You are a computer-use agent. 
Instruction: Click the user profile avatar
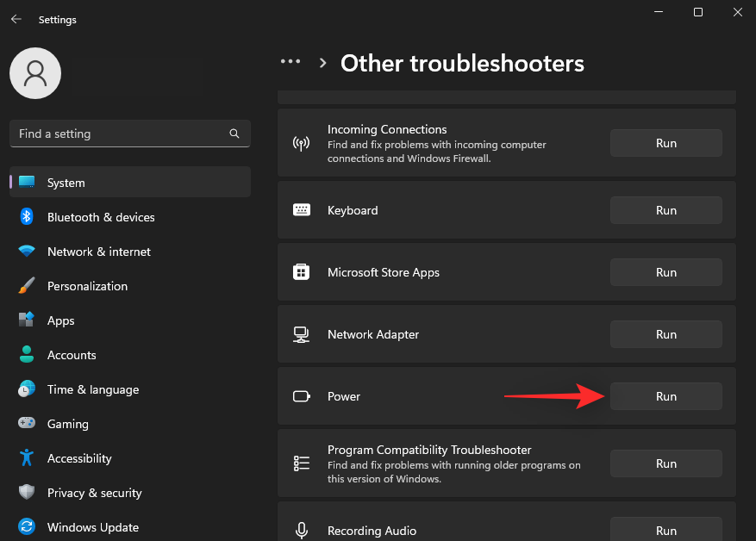click(x=35, y=73)
